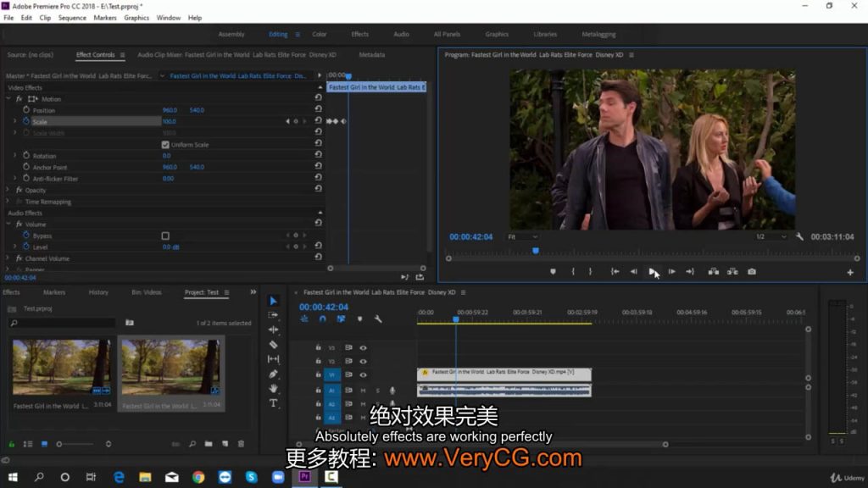
Task: Switch to the Audio workspace tab
Action: click(x=401, y=34)
